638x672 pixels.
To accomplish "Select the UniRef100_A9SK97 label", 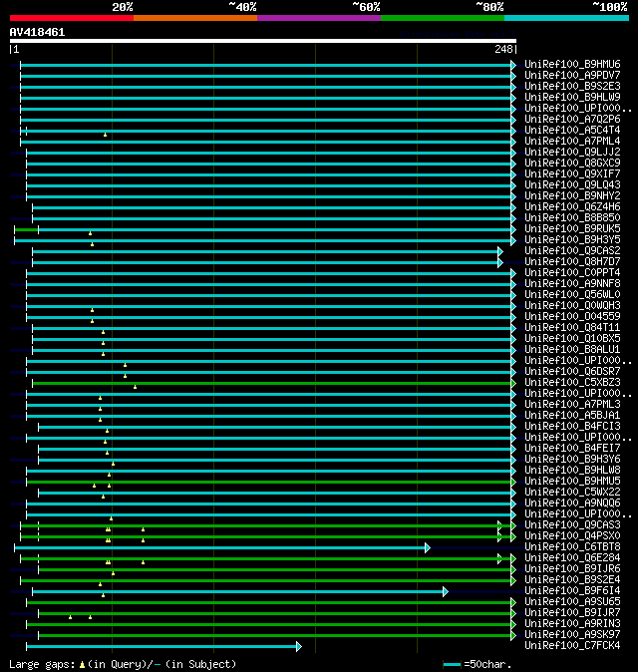I will coord(572,635).
